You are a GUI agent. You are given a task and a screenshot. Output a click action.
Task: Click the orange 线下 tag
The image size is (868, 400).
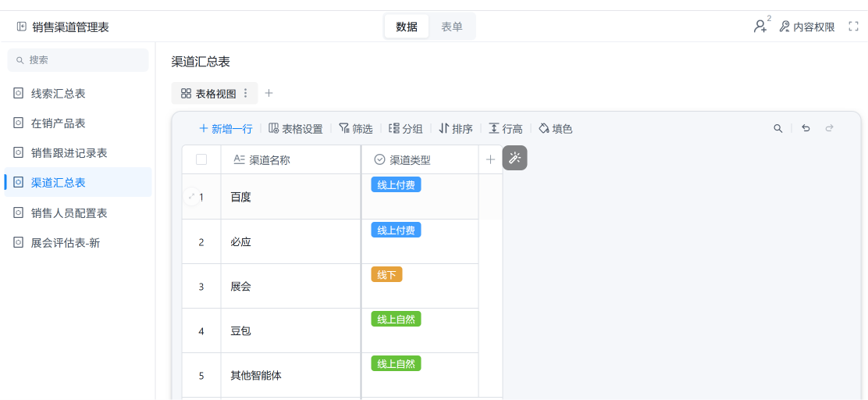pos(386,274)
